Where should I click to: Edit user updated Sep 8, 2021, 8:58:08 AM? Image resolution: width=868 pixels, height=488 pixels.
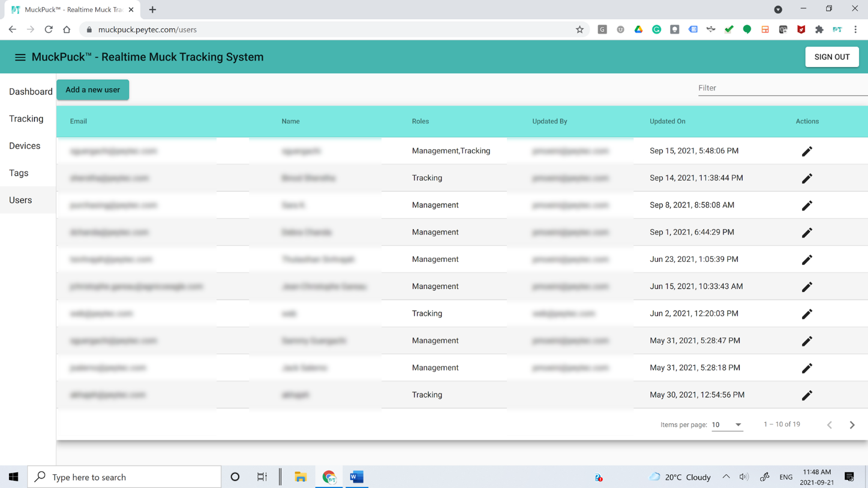[x=807, y=205]
